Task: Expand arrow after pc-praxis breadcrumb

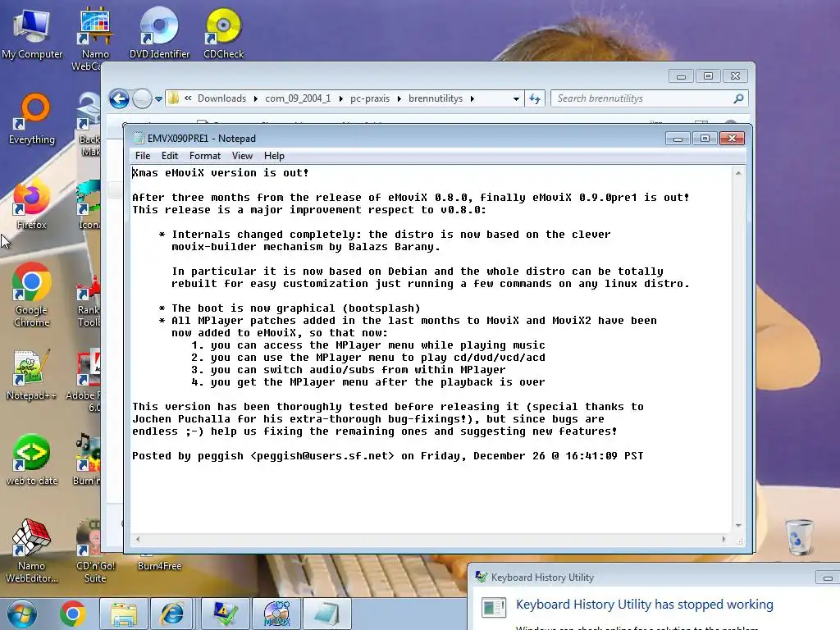Action: point(399,98)
